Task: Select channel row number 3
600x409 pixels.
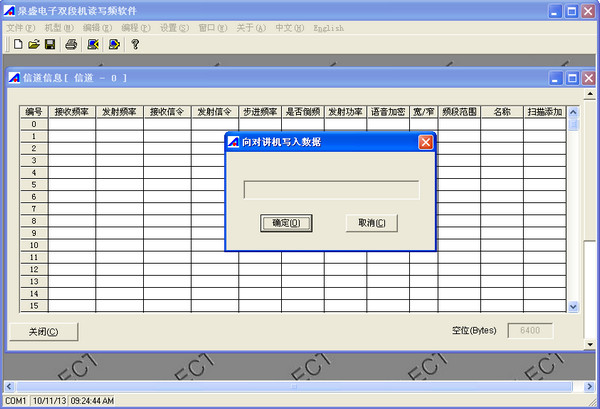Action: pyautogui.click(x=34, y=160)
